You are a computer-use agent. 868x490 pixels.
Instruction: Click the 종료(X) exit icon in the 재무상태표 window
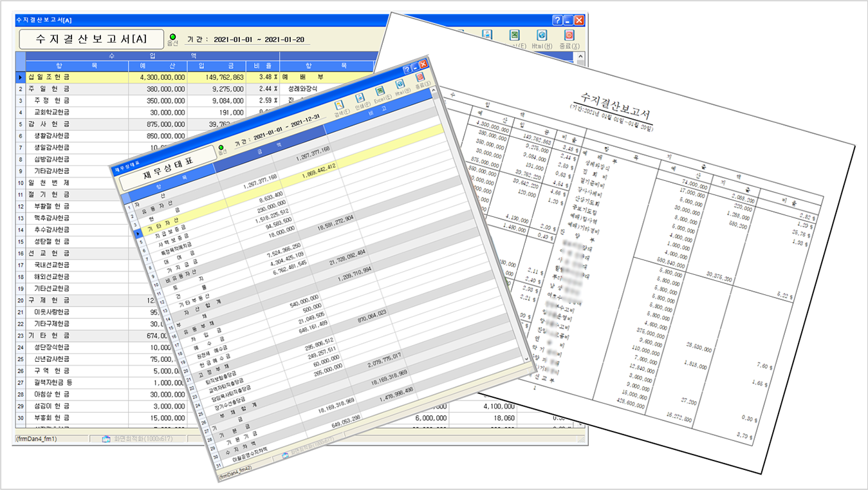[x=420, y=79]
